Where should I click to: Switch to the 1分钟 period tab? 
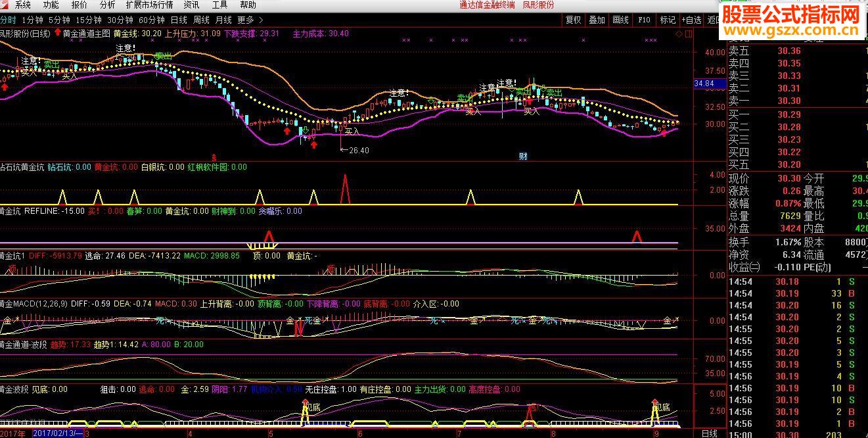coord(33,20)
